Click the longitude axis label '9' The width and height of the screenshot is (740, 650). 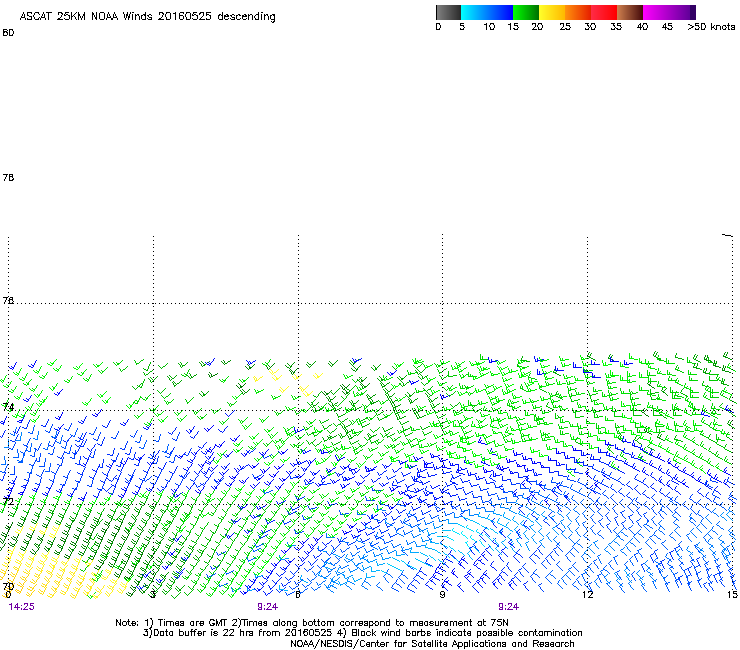tap(442, 594)
